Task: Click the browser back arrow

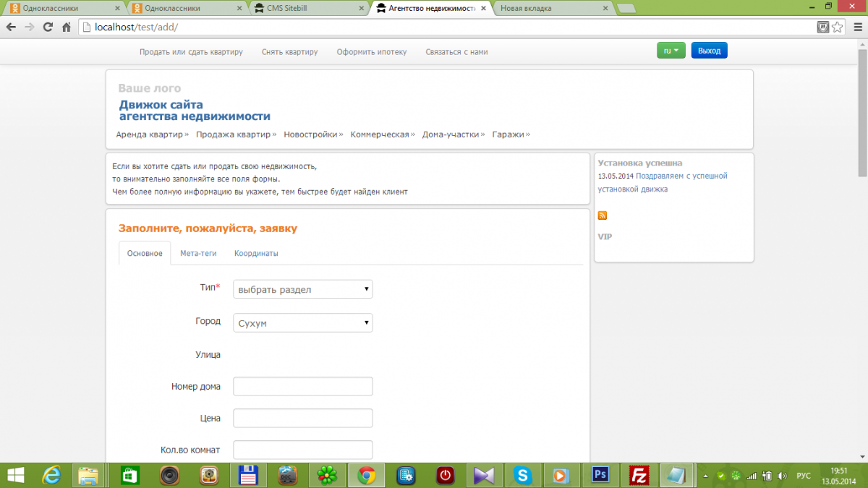Action: (x=11, y=27)
